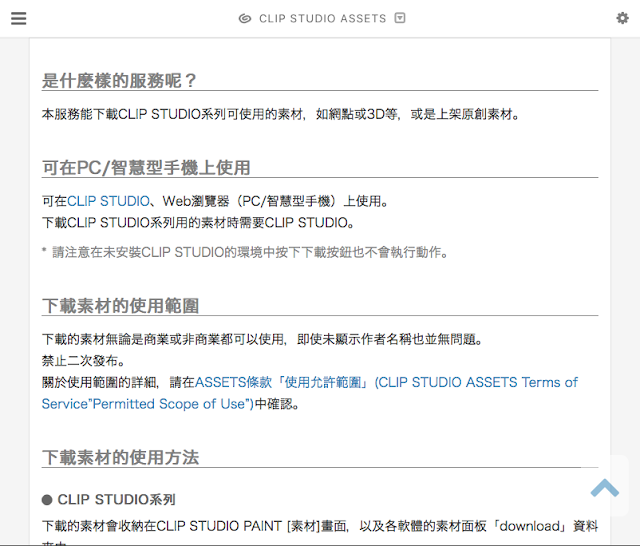Follow the blue CLIP STUDIO link

point(108,201)
